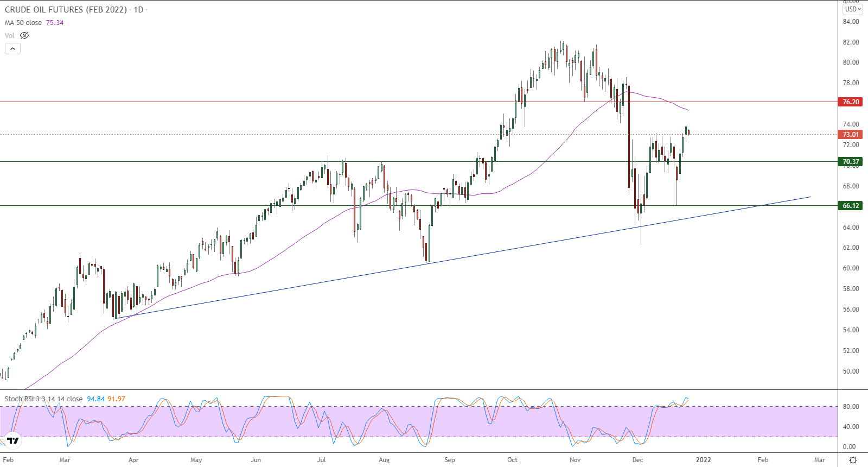Click 50.00 on the price axis
Image resolution: width=868 pixels, height=467 pixels.
[851, 371]
